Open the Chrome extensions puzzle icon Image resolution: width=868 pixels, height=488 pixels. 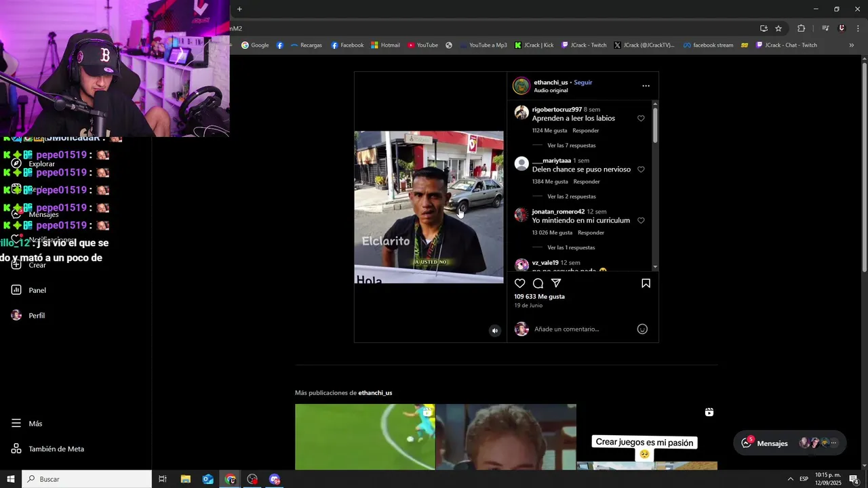point(802,28)
